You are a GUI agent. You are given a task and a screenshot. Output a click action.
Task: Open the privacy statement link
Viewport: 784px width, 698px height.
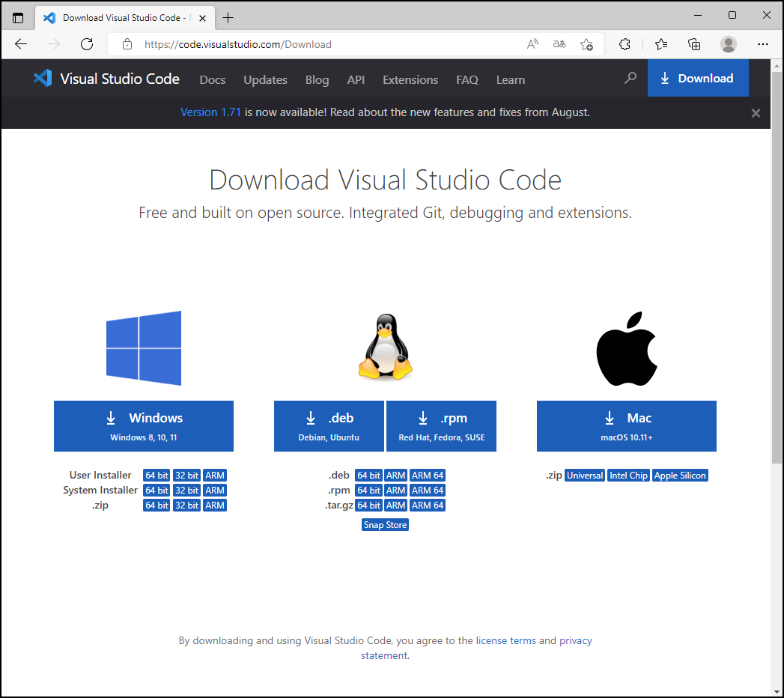tap(576, 641)
